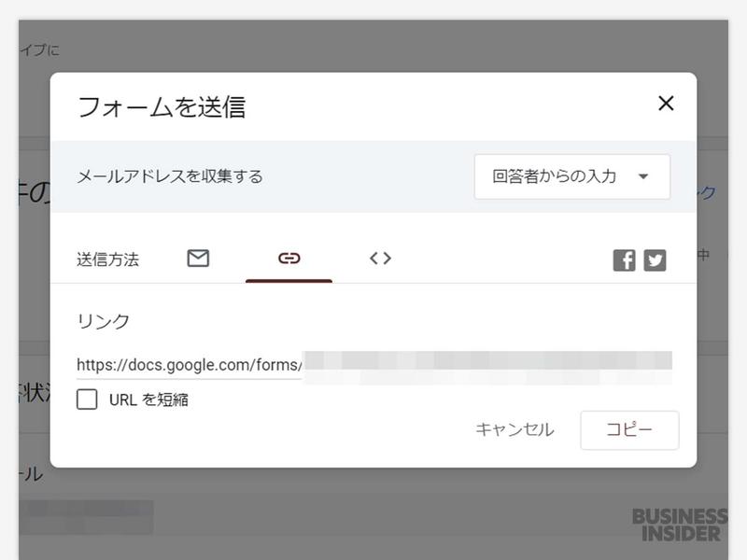
Task: Click the form link URL field
Action: pyautogui.click(x=374, y=365)
